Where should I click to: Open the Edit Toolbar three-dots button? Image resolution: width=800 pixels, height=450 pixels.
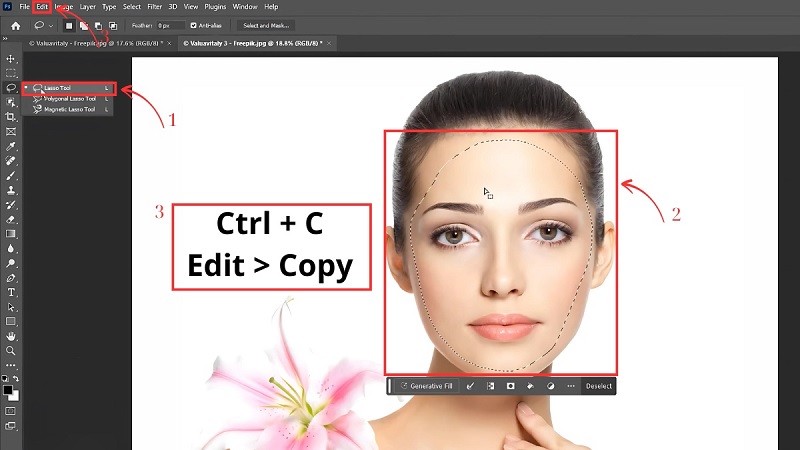(x=11, y=365)
